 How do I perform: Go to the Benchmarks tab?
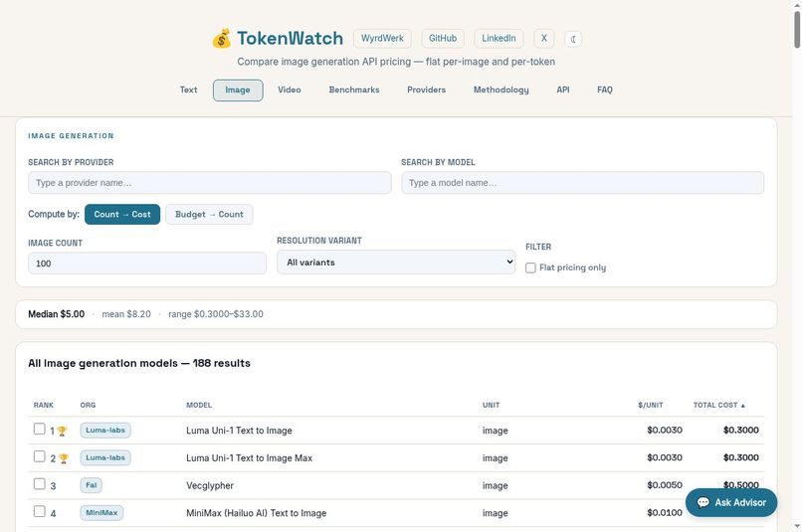click(x=354, y=89)
